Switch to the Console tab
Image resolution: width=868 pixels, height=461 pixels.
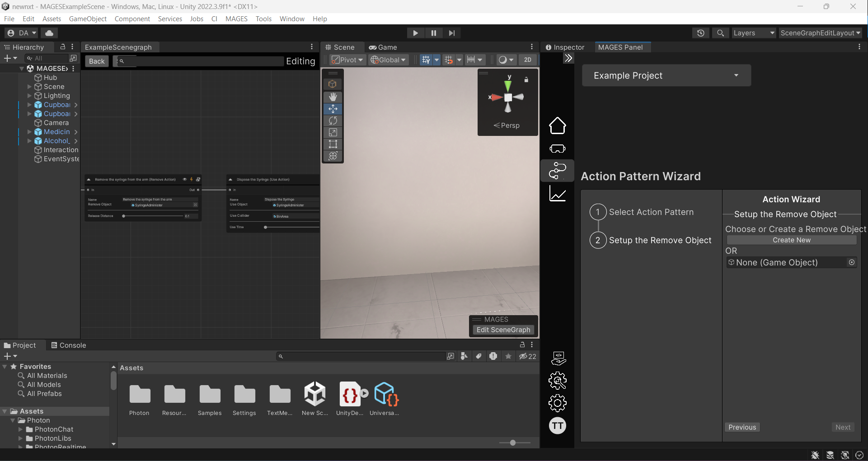click(69, 345)
